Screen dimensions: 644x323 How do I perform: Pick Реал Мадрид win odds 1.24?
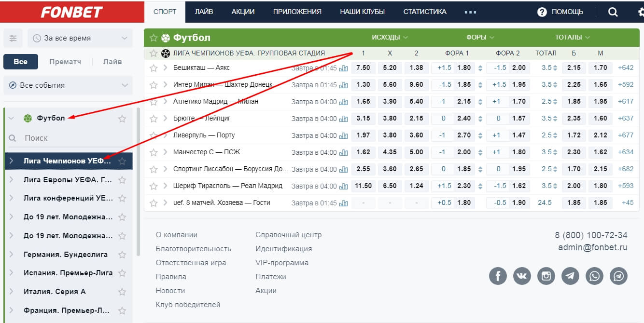pyautogui.click(x=416, y=186)
